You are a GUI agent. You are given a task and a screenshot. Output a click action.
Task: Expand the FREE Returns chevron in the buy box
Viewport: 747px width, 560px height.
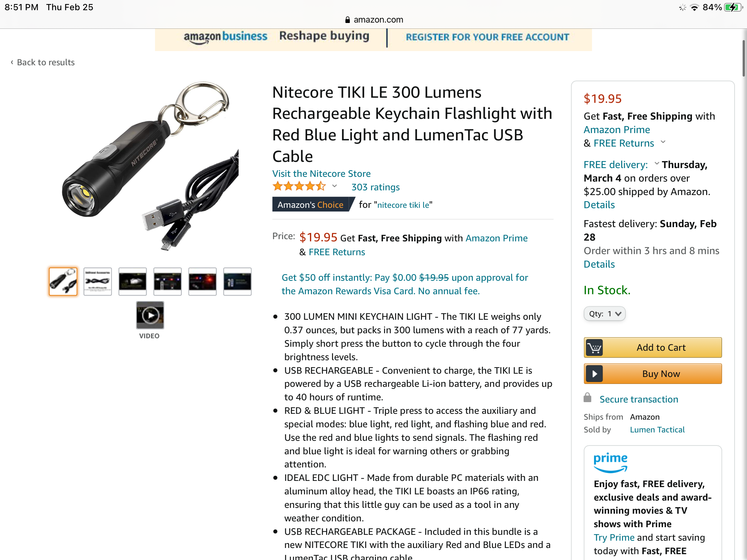pyautogui.click(x=663, y=142)
